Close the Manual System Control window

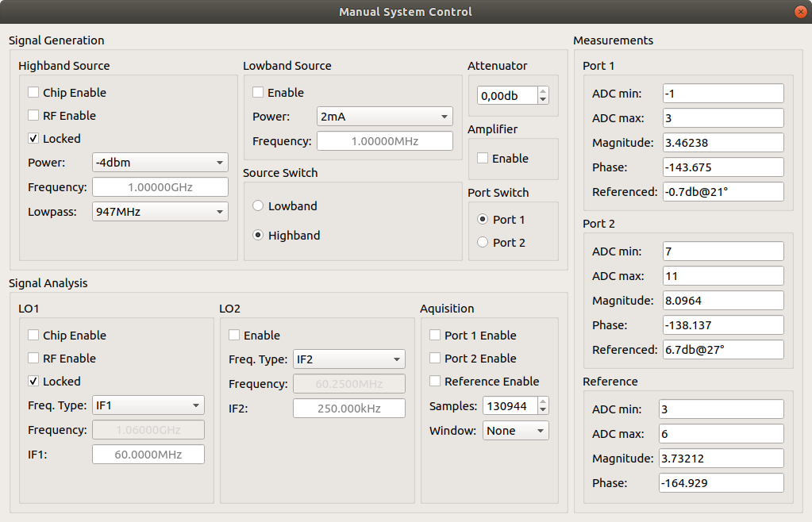tap(800, 12)
